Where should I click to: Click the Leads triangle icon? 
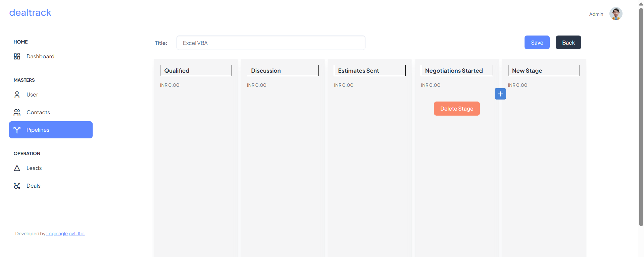[x=17, y=168]
